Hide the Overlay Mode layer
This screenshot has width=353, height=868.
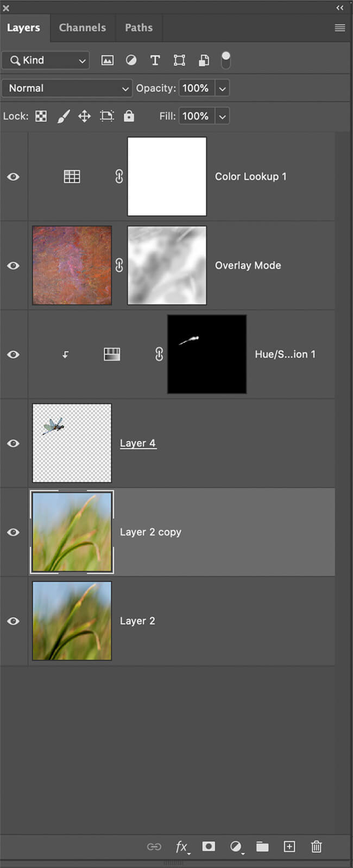point(14,266)
